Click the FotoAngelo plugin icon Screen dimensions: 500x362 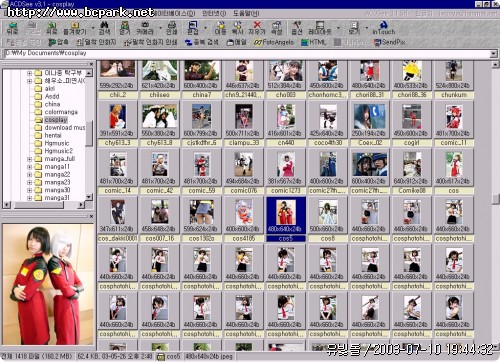(x=274, y=42)
